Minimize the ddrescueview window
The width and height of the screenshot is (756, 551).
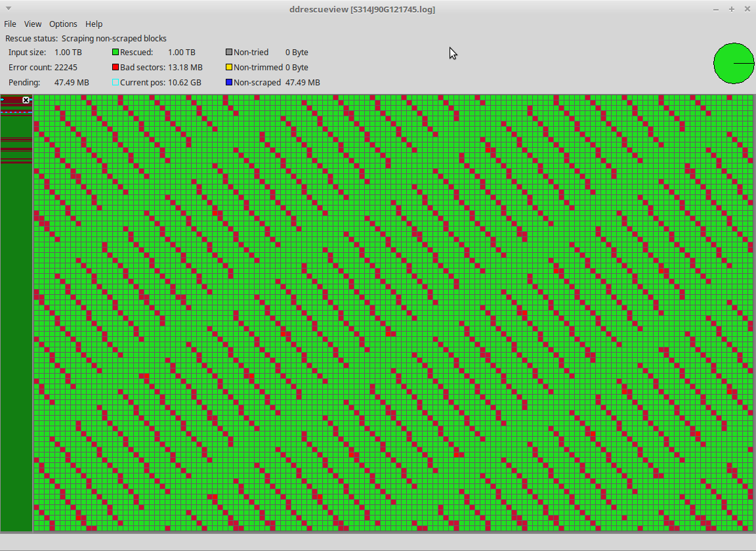tap(716, 9)
